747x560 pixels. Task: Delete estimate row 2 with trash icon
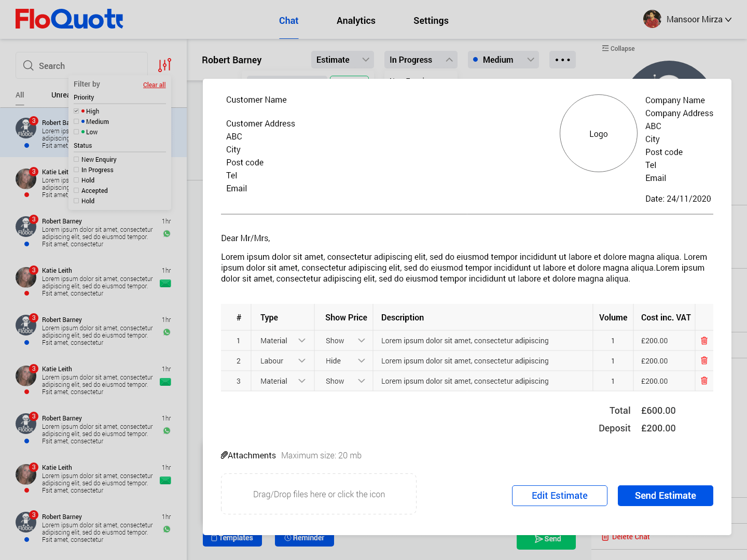click(704, 360)
